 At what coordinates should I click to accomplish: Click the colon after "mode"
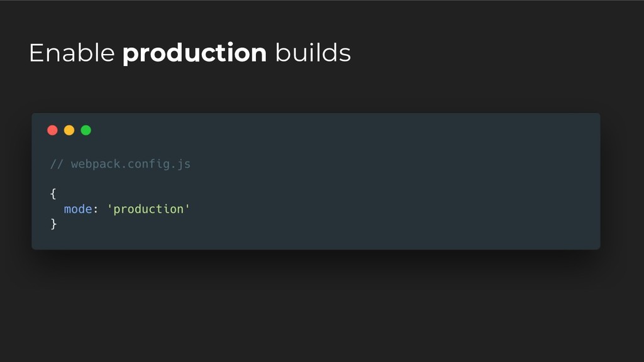point(96,209)
